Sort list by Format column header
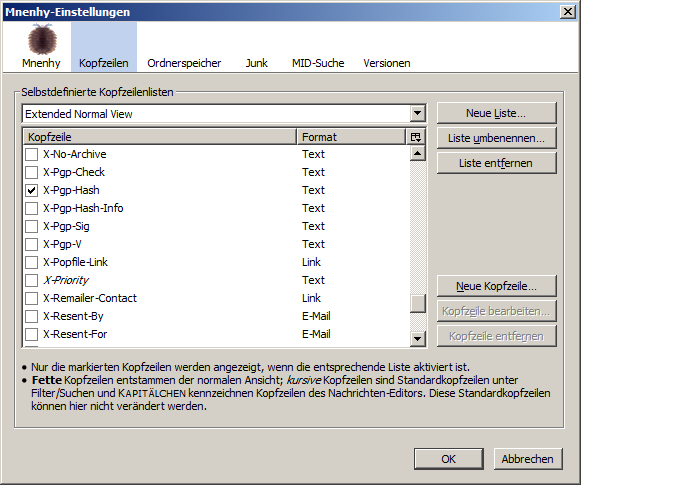Image resolution: width=683 pixels, height=485 pixels. click(x=350, y=136)
